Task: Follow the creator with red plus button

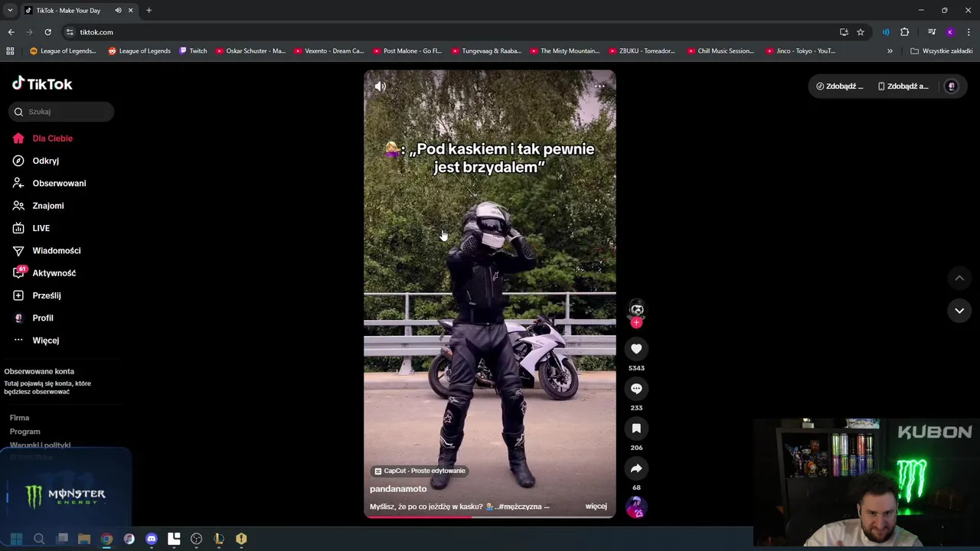Action: point(636,322)
